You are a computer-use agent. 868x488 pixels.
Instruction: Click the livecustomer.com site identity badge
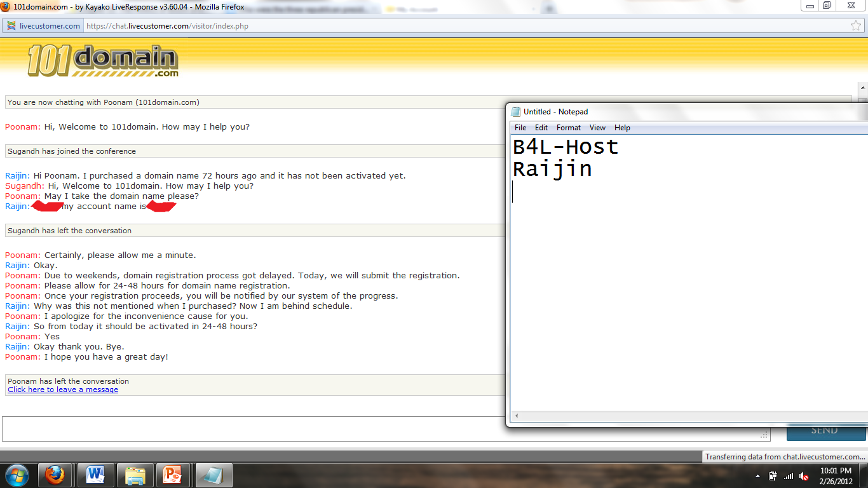point(43,26)
